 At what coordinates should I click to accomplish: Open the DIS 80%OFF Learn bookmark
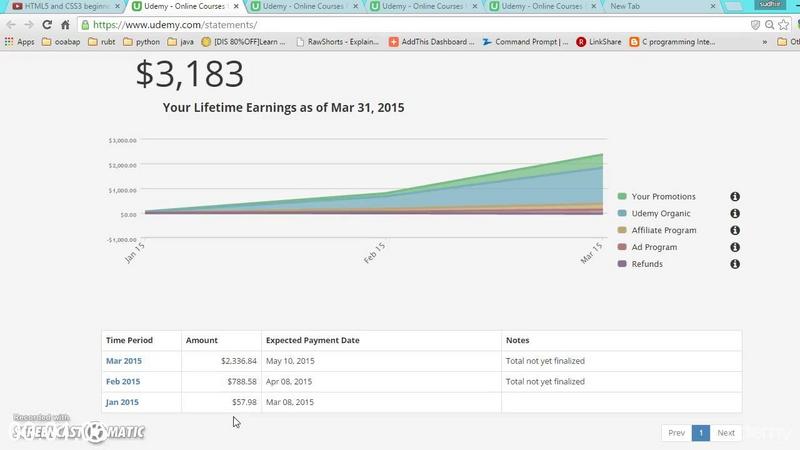tap(243, 42)
